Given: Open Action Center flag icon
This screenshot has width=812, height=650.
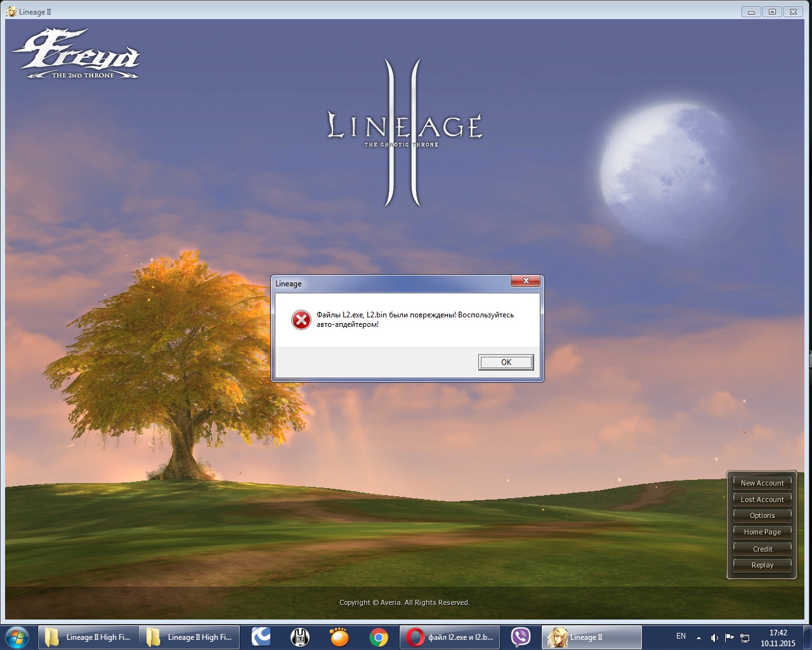Looking at the screenshot, I should point(730,637).
